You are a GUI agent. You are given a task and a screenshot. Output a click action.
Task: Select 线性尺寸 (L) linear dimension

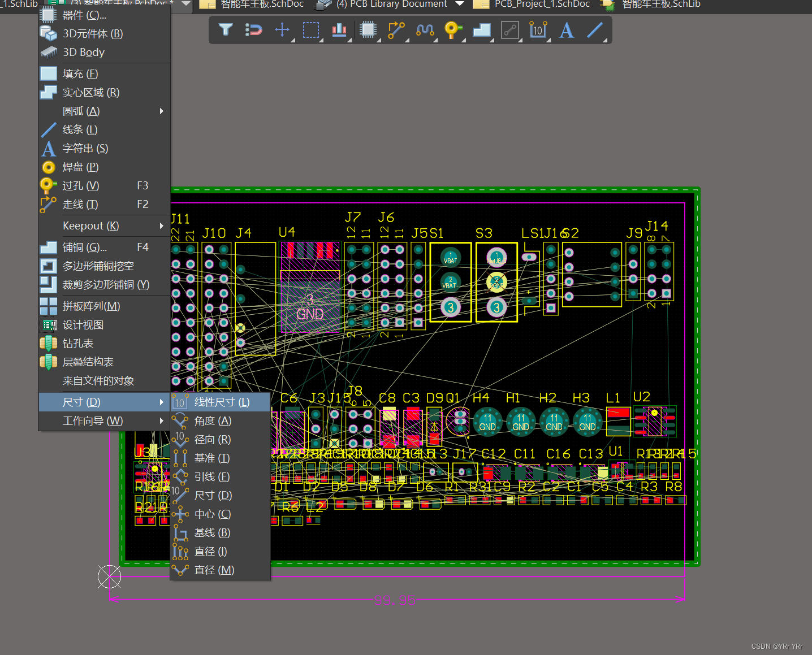click(221, 402)
